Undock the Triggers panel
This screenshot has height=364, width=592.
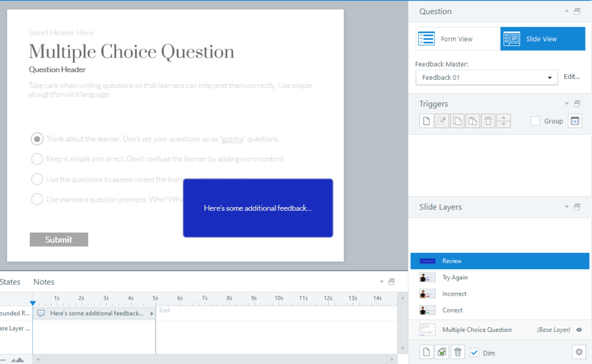coord(577,104)
